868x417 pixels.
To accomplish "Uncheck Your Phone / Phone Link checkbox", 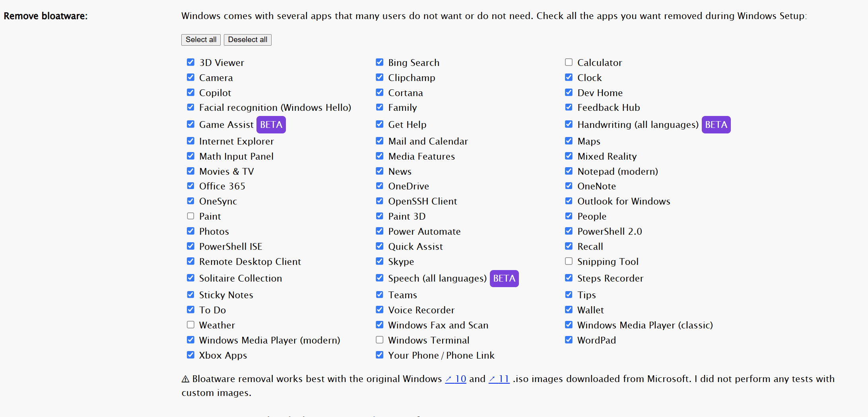I will click(x=380, y=355).
